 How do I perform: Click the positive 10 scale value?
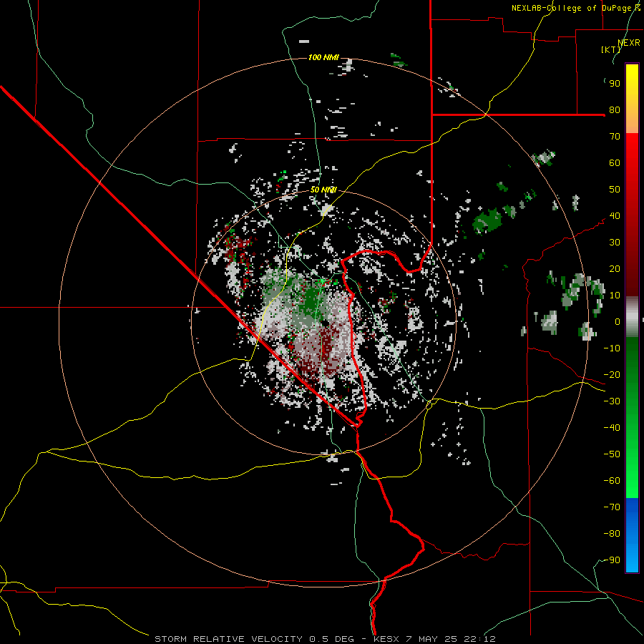click(615, 296)
